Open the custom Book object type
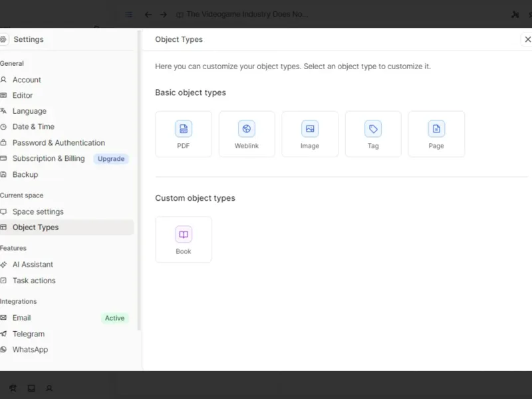This screenshot has width=532, height=399. (184, 239)
